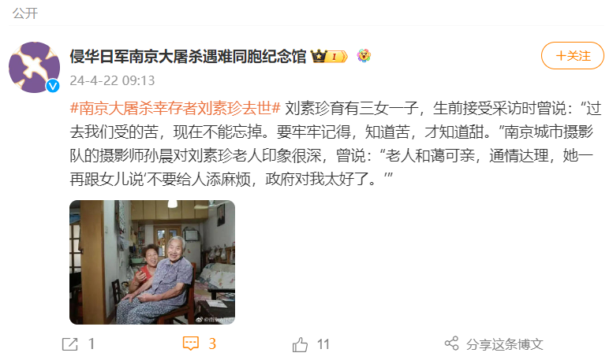
Task: Click the 公开 visibility label
Action: [x=25, y=13]
